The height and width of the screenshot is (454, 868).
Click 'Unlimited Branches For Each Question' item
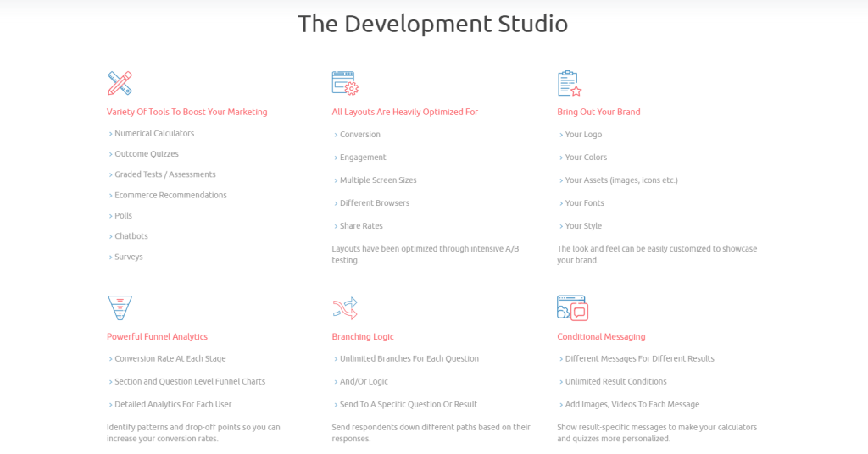[x=409, y=359]
